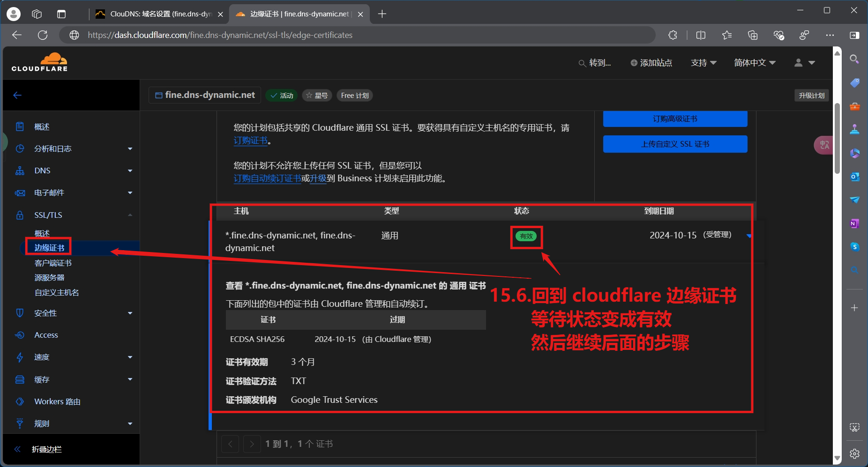
Task: Click 折叠边栏 collapse sidebar
Action: (38, 449)
